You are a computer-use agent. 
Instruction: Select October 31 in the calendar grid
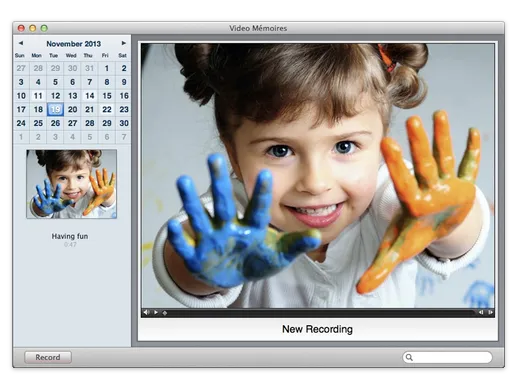(x=90, y=68)
